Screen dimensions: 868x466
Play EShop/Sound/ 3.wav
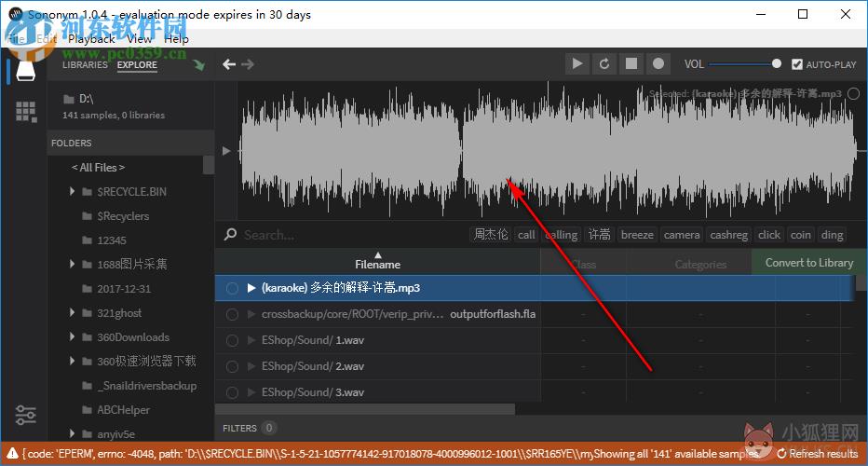[x=251, y=392]
